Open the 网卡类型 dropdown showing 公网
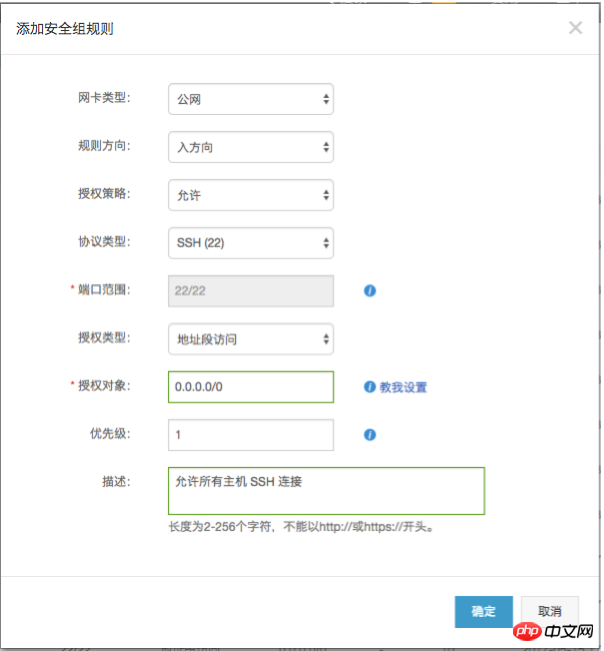 click(x=251, y=99)
